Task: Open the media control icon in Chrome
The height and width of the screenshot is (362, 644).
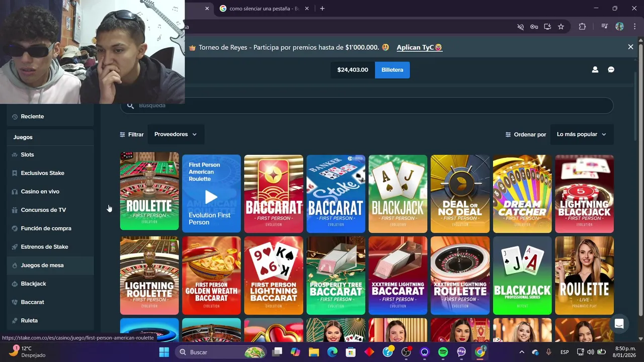Action: (x=604, y=27)
